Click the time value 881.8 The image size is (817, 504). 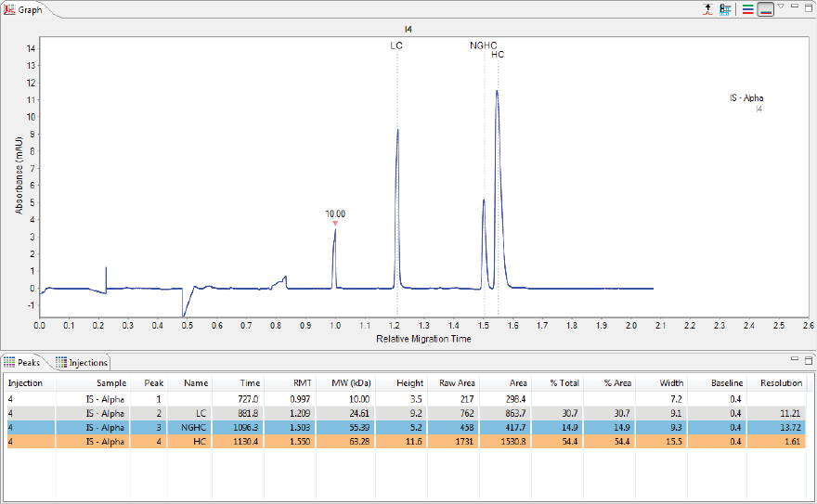coord(248,413)
